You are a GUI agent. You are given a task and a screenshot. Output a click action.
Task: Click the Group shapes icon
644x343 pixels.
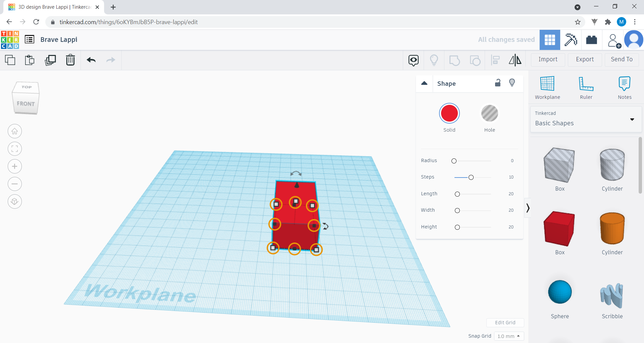tap(454, 60)
